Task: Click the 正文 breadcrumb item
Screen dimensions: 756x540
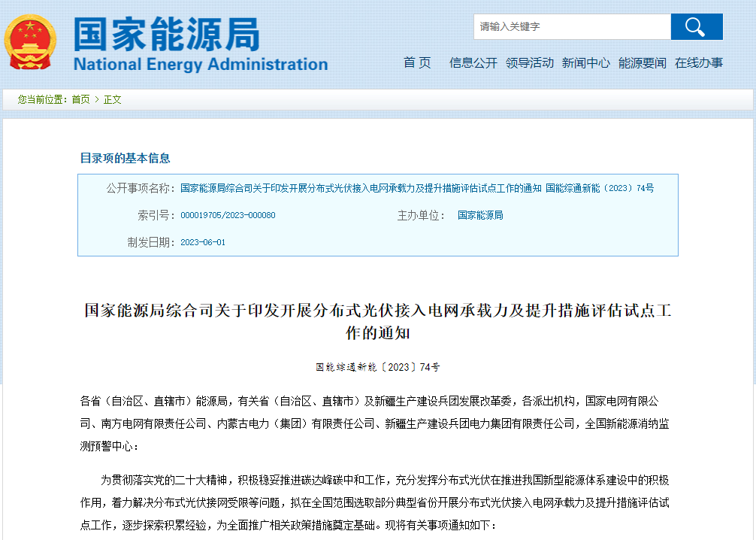Action: point(113,99)
